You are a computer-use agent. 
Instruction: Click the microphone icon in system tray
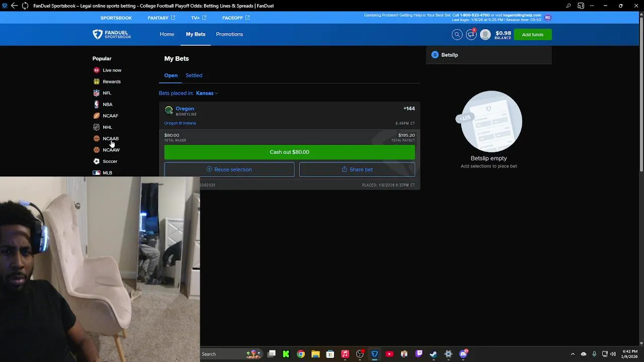(x=594, y=354)
